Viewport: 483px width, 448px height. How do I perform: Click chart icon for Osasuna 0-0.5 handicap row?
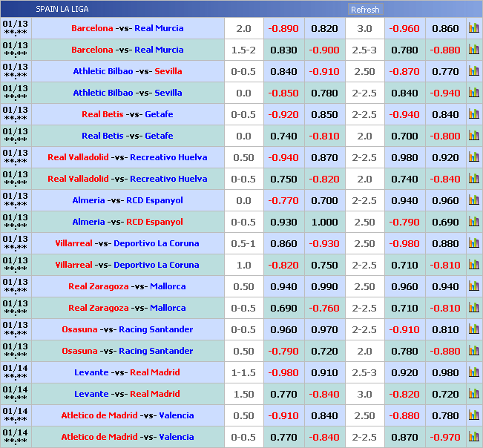click(x=473, y=329)
